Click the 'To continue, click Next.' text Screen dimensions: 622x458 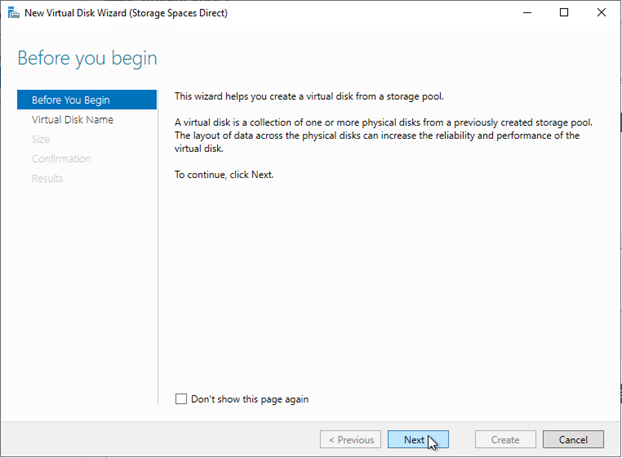tap(223, 174)
